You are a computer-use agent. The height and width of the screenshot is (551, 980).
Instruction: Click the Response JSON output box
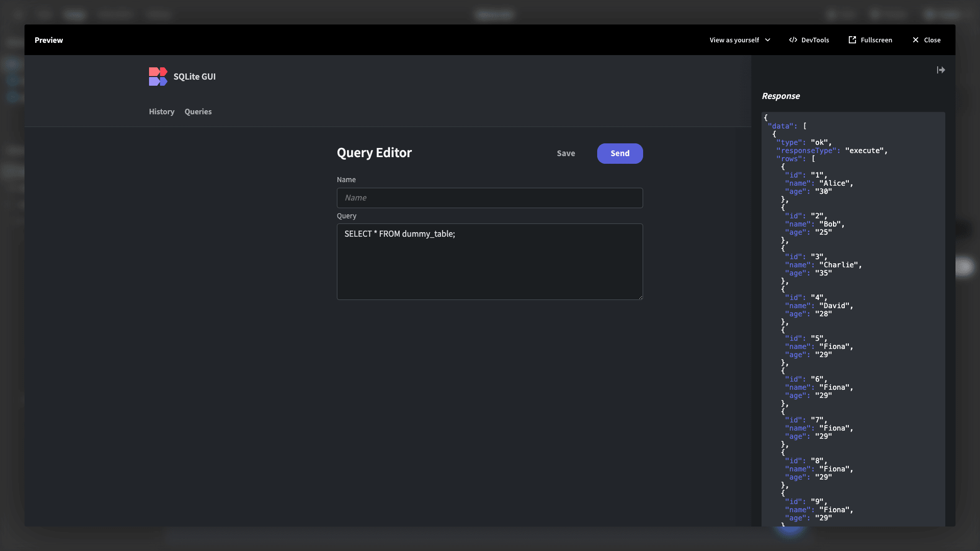click(853, 319)
